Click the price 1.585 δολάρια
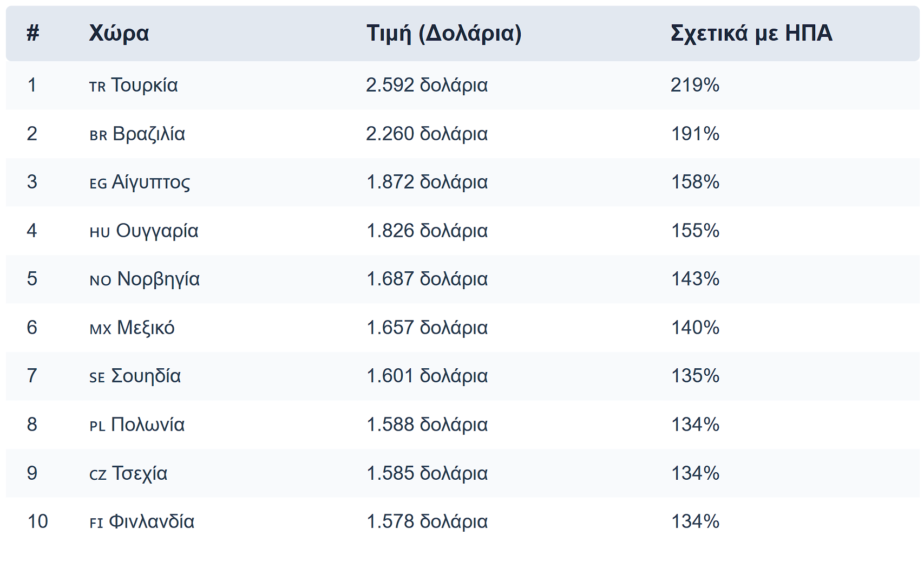 point(427,473)
